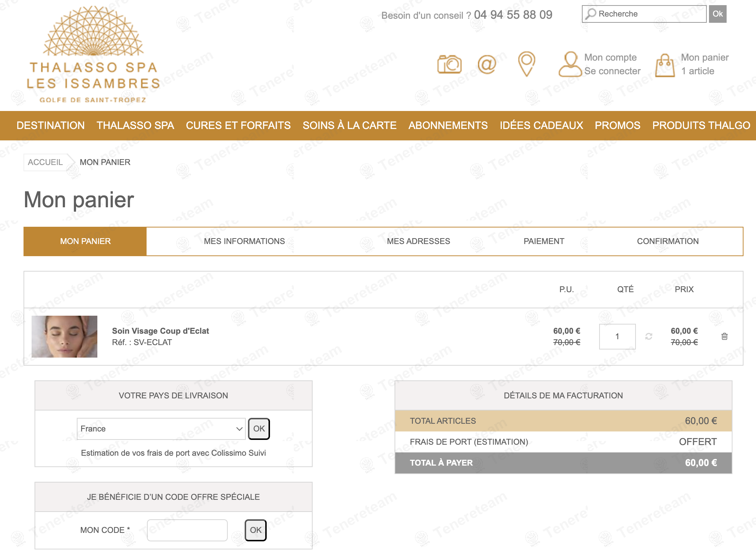Click the TOTAL ARTICLES row
The image size is (756, 552).
coord(563,421)
